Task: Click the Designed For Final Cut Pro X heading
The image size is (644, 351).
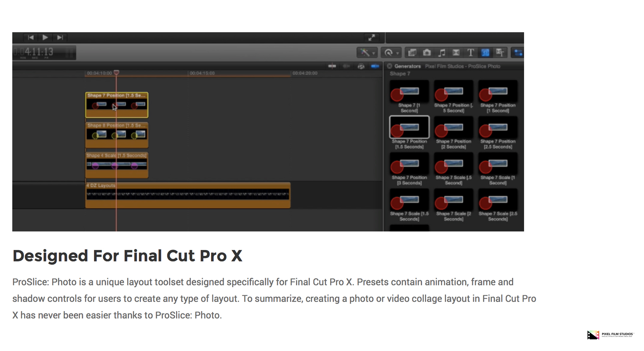Action: [127, 256]
